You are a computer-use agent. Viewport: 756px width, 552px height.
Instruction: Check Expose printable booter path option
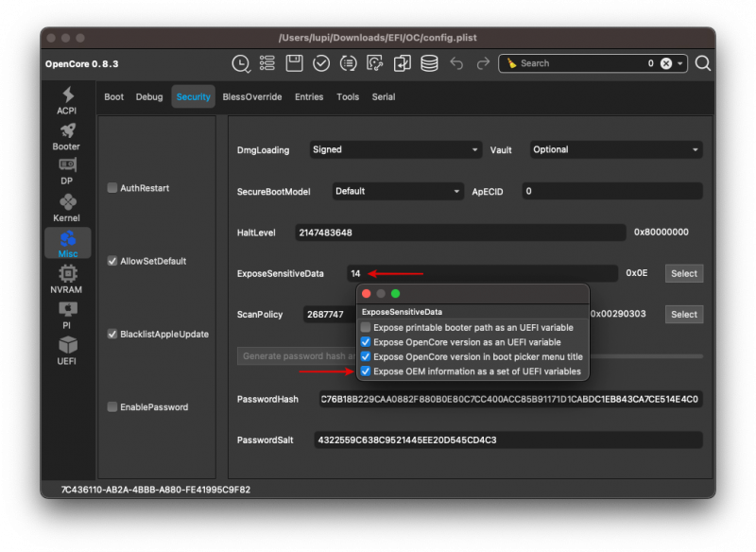[x=367, y=327]
